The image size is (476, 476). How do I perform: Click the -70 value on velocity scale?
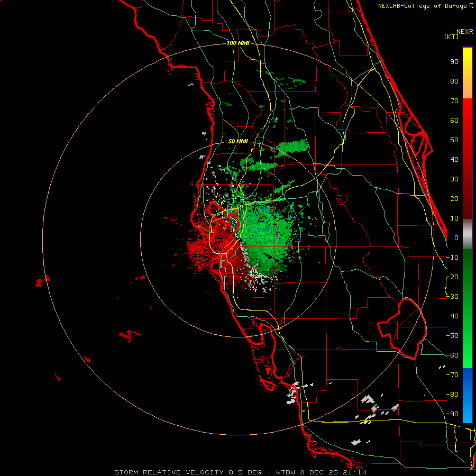pos(452,375)
